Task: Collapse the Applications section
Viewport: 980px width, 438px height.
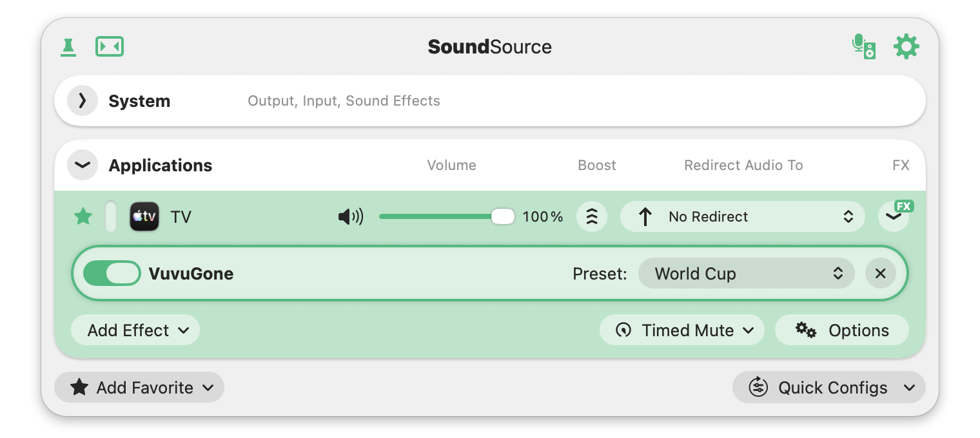Action: (83, 165)
